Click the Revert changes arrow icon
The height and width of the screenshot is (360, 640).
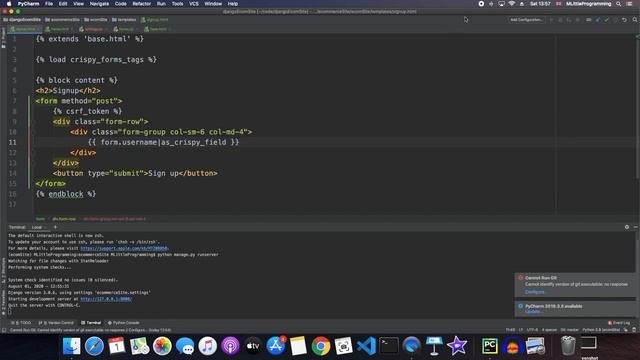tap(624, 20)
